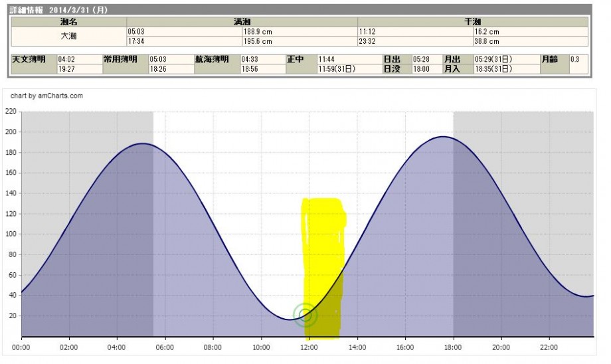
Task: Click the 詳細情報 2014/3/31 (月) header
Action: click(58, 10)
